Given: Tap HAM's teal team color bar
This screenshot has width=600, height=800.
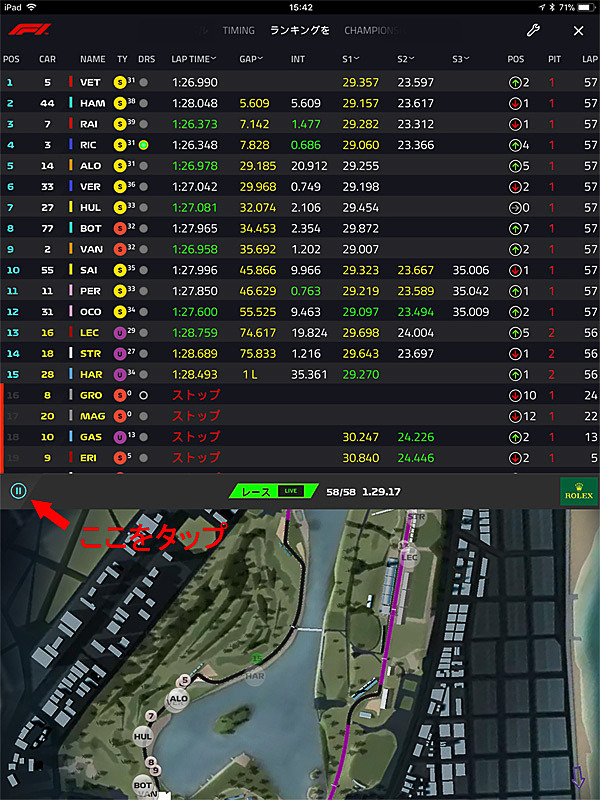Looking at the screenshot, I should click(x=71, y=103).
